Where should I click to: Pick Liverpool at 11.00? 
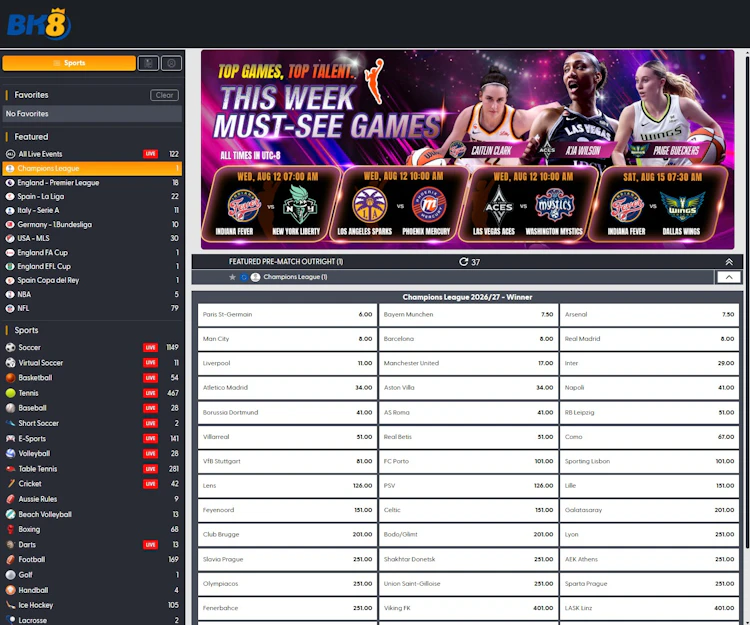coord(287,363)
